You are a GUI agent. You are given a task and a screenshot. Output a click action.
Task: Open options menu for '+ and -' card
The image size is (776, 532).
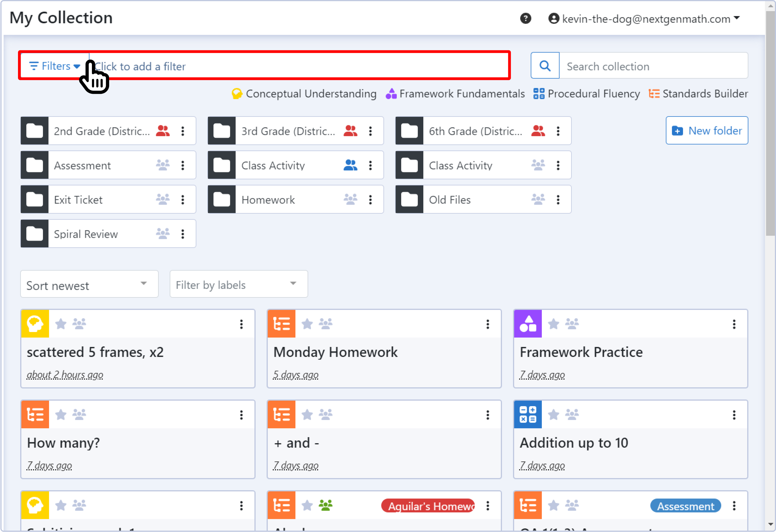coord(488,415)
